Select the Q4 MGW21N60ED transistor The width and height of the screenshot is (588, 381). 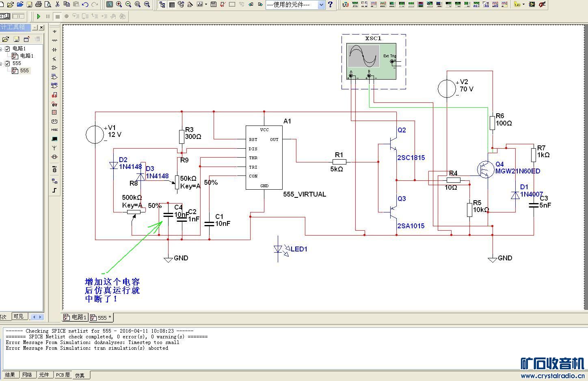tap(485, 169)
